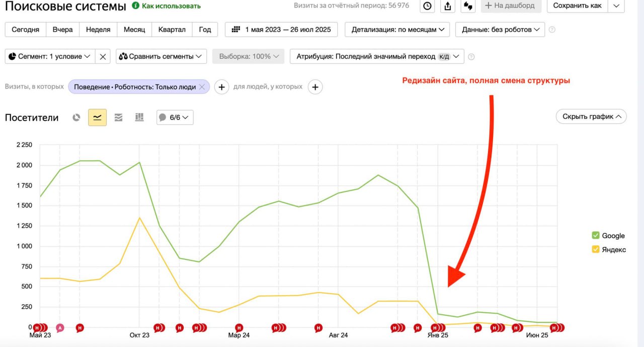Click the clock icon next to visits total

point(427,6)
